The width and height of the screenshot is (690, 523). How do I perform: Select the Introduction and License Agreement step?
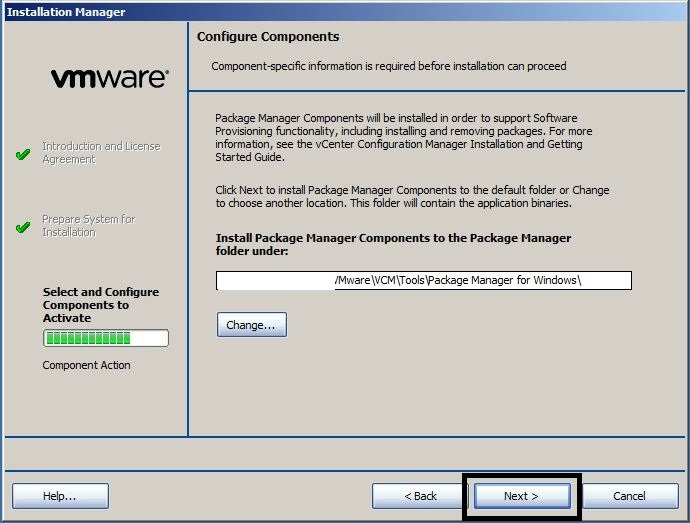coord(100,153)
